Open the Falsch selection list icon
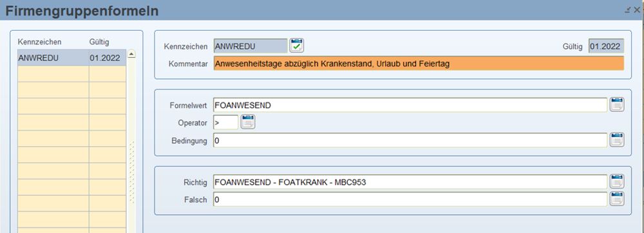This screenshot has height=233, width=644. 617,198
